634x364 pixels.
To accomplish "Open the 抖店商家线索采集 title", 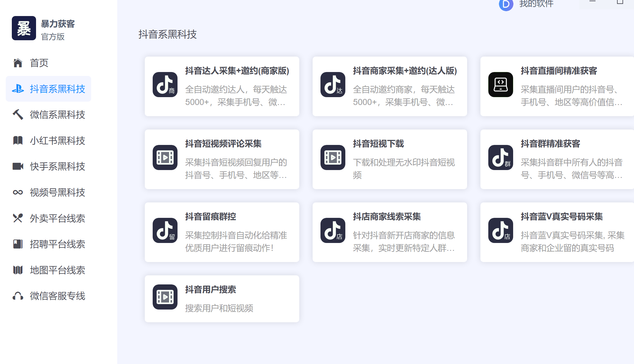I will tap(387, 217).
